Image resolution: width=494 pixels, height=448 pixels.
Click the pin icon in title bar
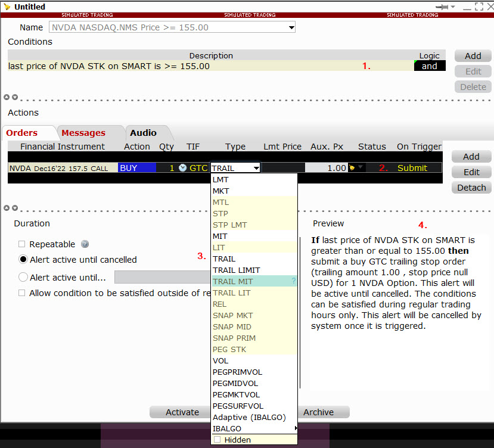pyautogui.click(x=443, y=7)
